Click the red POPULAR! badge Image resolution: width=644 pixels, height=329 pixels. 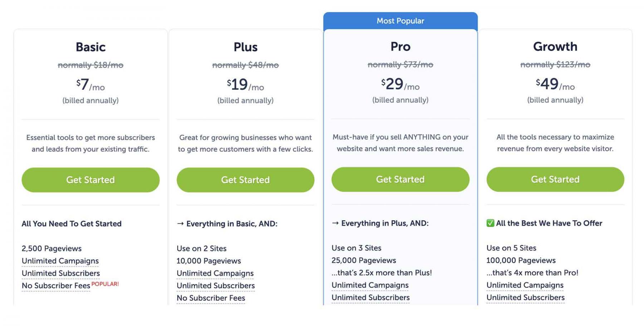click(105, 284)
